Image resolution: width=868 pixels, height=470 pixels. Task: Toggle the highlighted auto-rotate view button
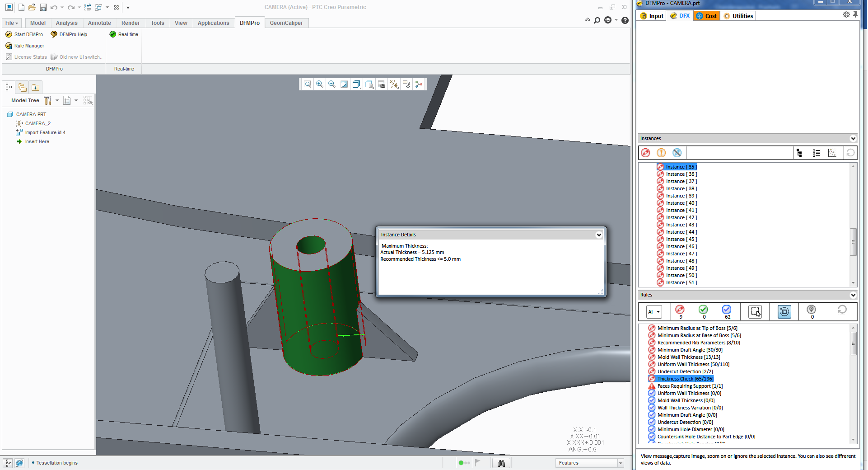pos(784,311)
